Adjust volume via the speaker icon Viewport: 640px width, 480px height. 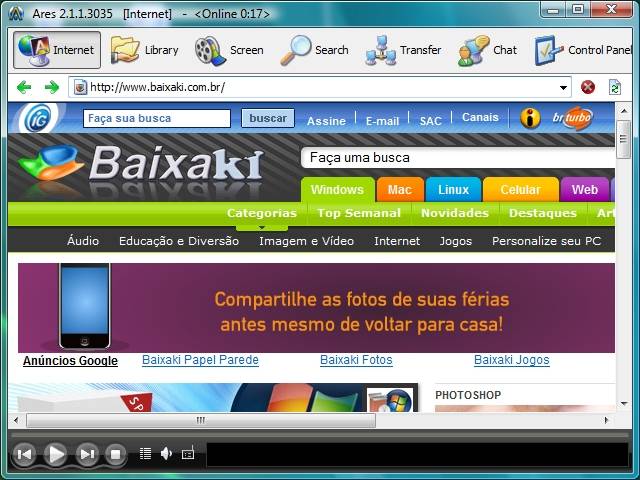click(x=166, y=453)
